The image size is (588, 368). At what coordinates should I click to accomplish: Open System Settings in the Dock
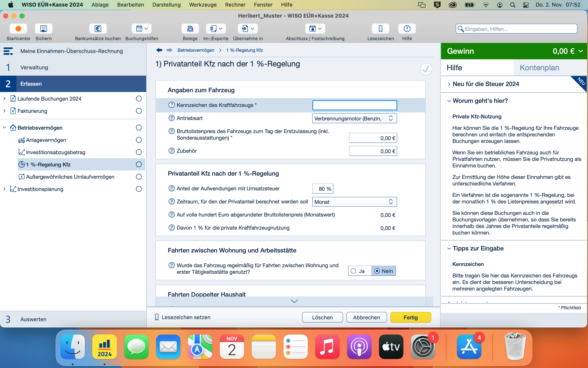pyautogui.click(x=423, y=347)
